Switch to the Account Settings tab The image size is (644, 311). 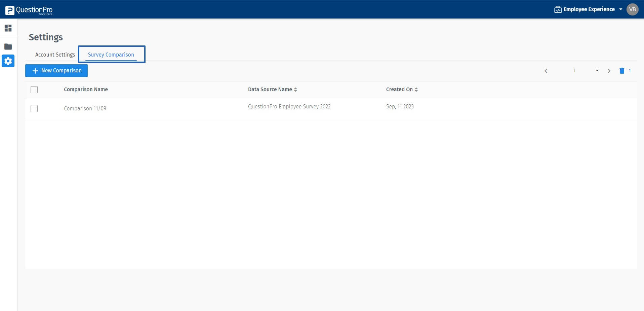pos(55,55)
